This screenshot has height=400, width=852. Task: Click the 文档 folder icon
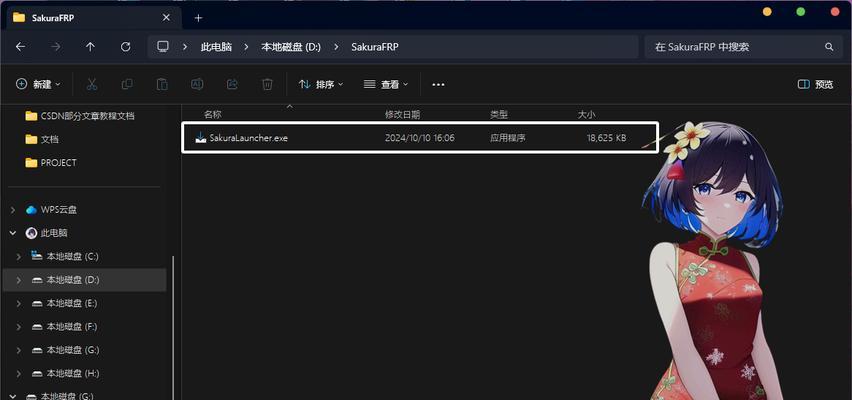[32, 139]
